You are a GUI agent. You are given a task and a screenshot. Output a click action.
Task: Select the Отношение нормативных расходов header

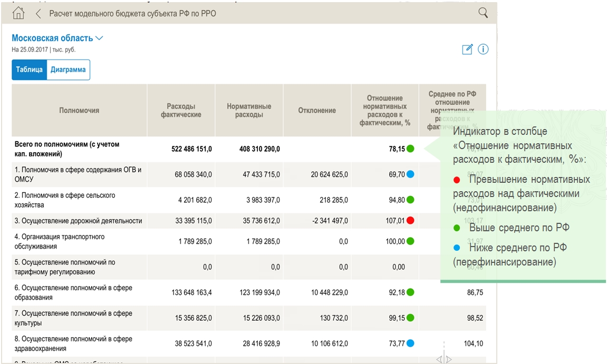click(x=385, y=110)
